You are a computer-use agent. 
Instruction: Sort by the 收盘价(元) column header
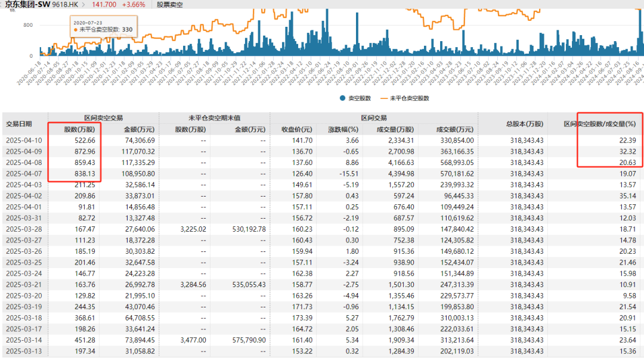pos(297,130)
